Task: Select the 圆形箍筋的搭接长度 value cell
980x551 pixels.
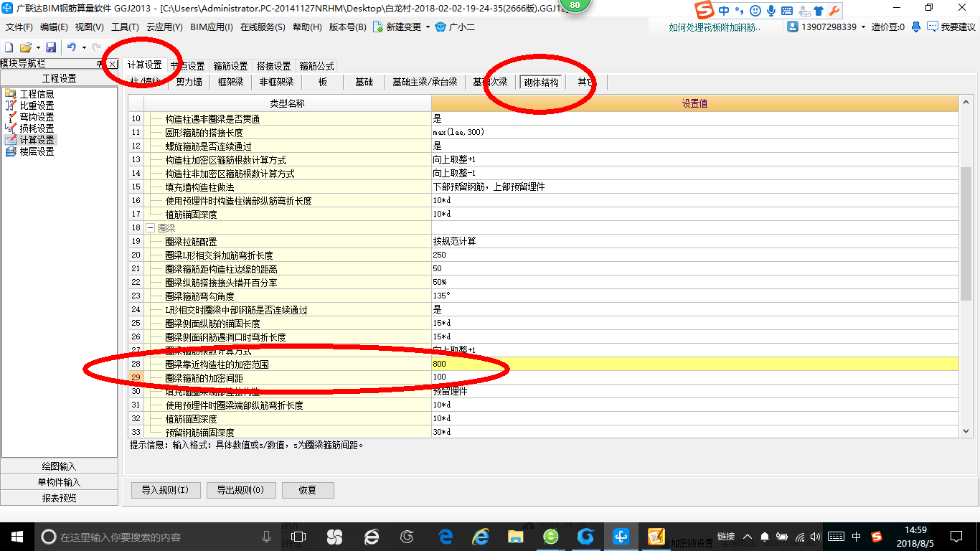Action: click(694, 133)
